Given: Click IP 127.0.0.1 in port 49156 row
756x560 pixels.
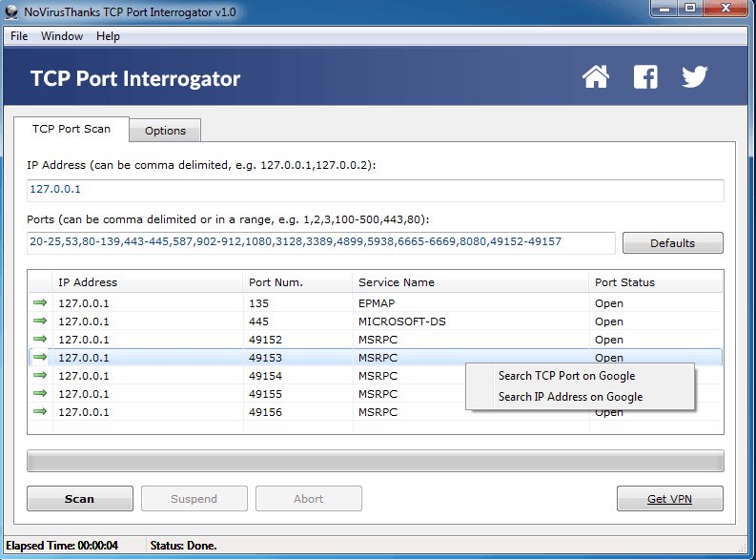Looking at the screenshot, I should tap(83, 412).
